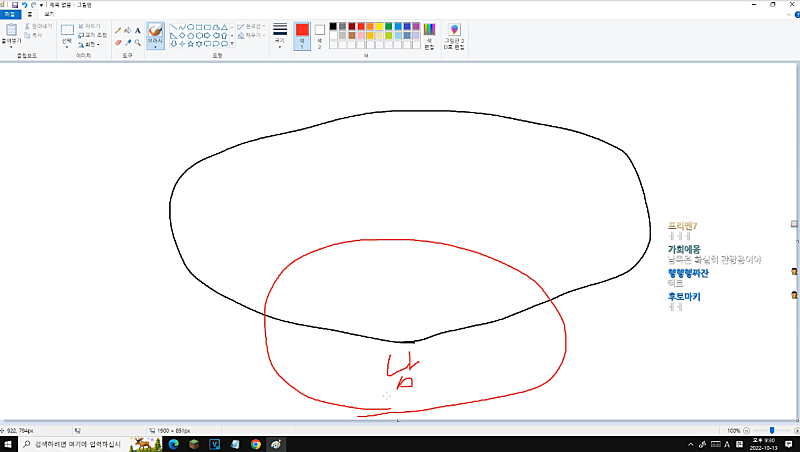Click the rectangular Select tool icon
The width and height of the screenshot is (800, 452).
(x=67, y=30)
